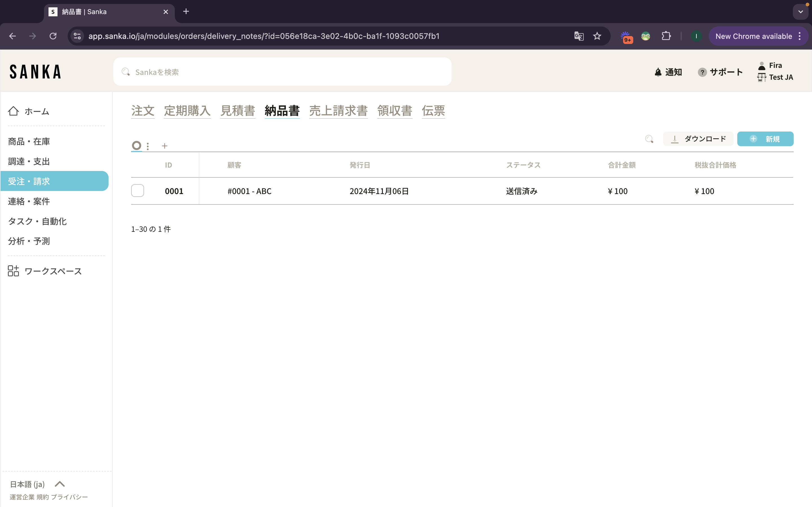Open the 売上請求書 tab
The image size is (812, 507).
click(x=338, y=111)
